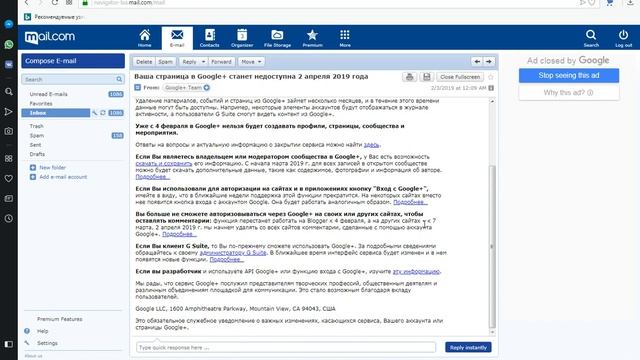Viewport: 640px width, 360px height.
Task: Expand the Reply dropdown arrow
Action: [x=203, y=62]
